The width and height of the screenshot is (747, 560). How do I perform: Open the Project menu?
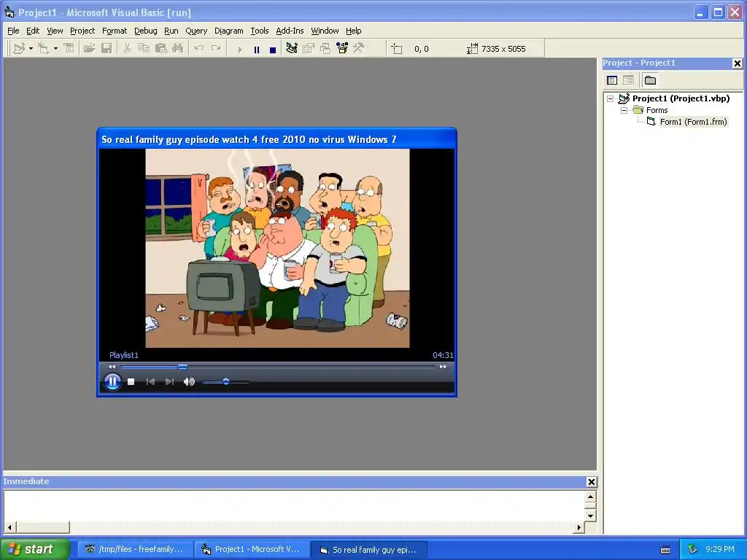click(x=82, y=31)
